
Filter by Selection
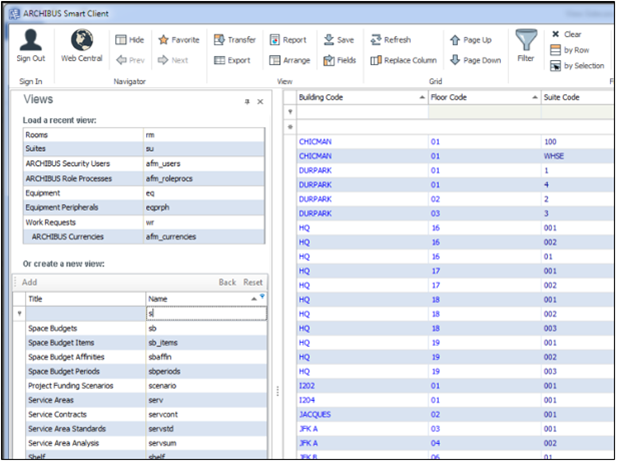click(577, 66)
